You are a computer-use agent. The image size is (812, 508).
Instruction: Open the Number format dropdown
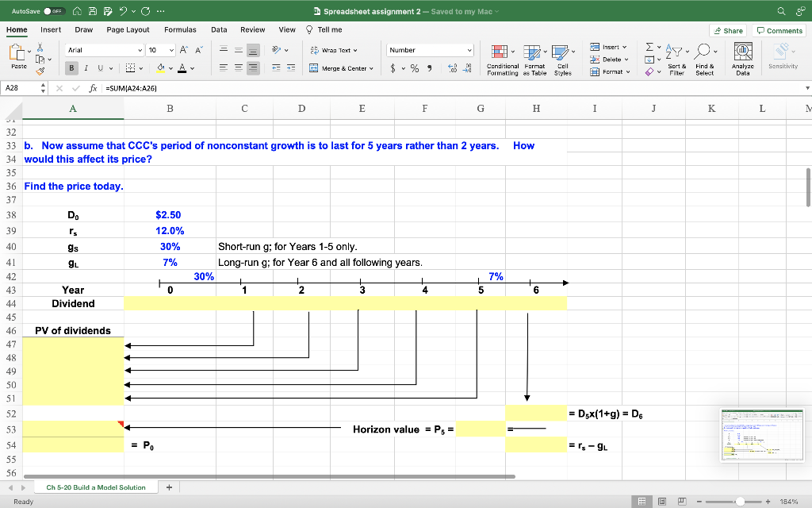tap(429, 49)
